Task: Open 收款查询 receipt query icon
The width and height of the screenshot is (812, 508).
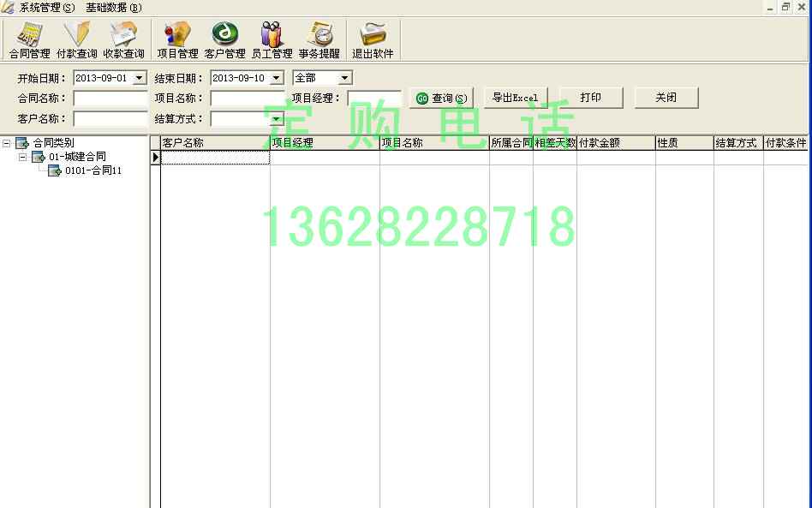Action: coord(124,39)
